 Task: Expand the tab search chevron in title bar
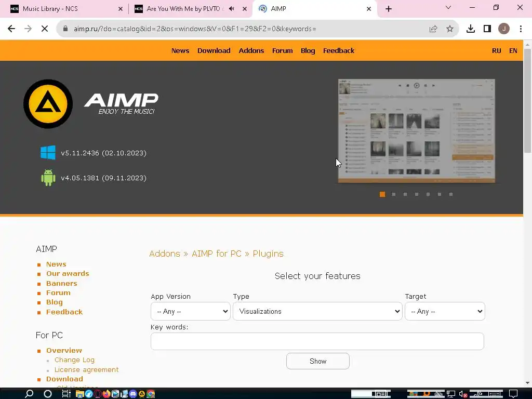(448, 7)
